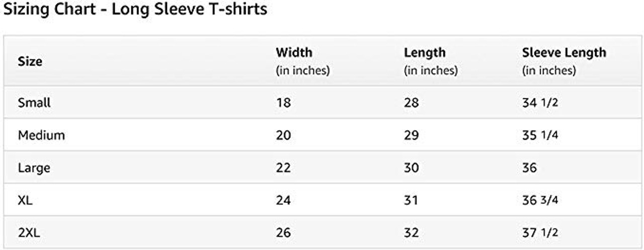This screenshot has height=250, width=644.
Task: Select the Small size row label
Action: pos(34,103)
